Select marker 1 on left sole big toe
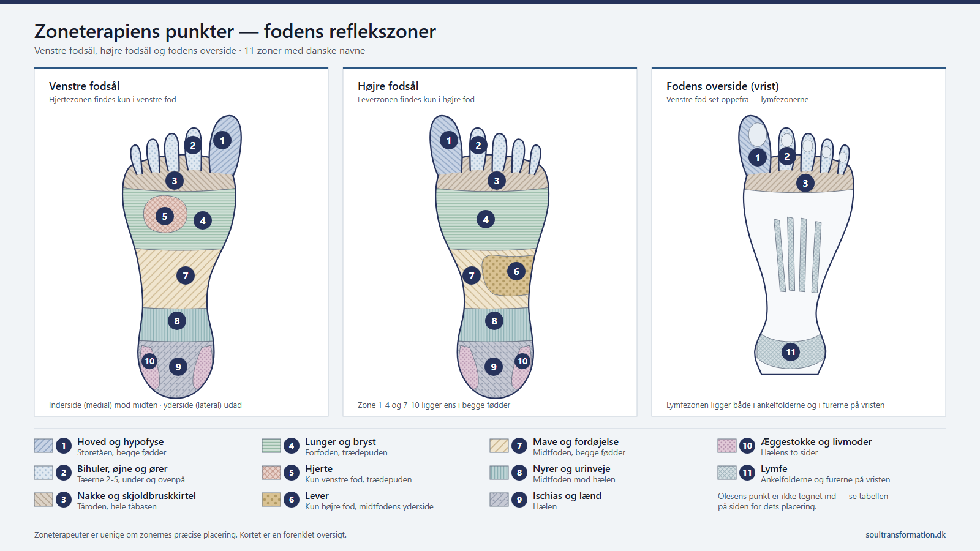 coord(222,140)
